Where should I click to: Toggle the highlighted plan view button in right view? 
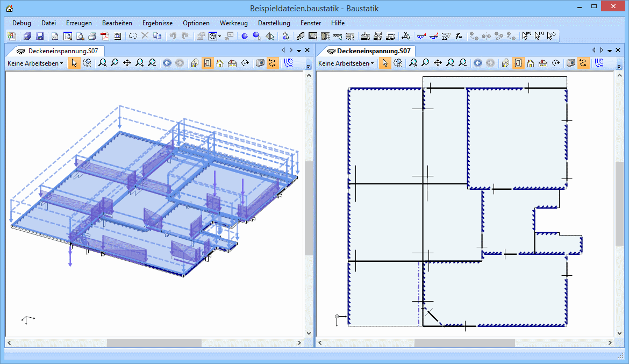(518, 63)
